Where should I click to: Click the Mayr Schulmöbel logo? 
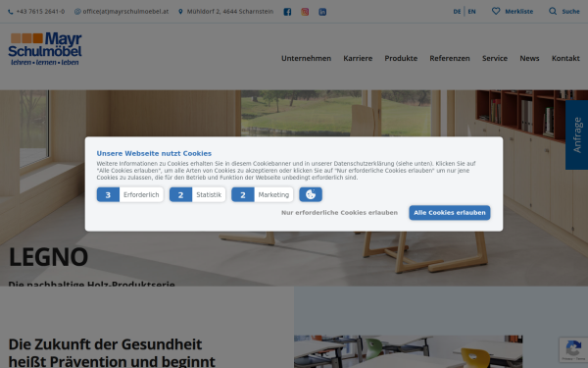point(45,49)
